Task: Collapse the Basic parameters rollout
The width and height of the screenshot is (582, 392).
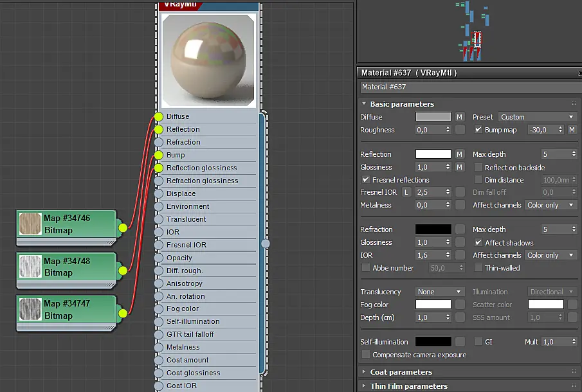Action: coord(364,104)
